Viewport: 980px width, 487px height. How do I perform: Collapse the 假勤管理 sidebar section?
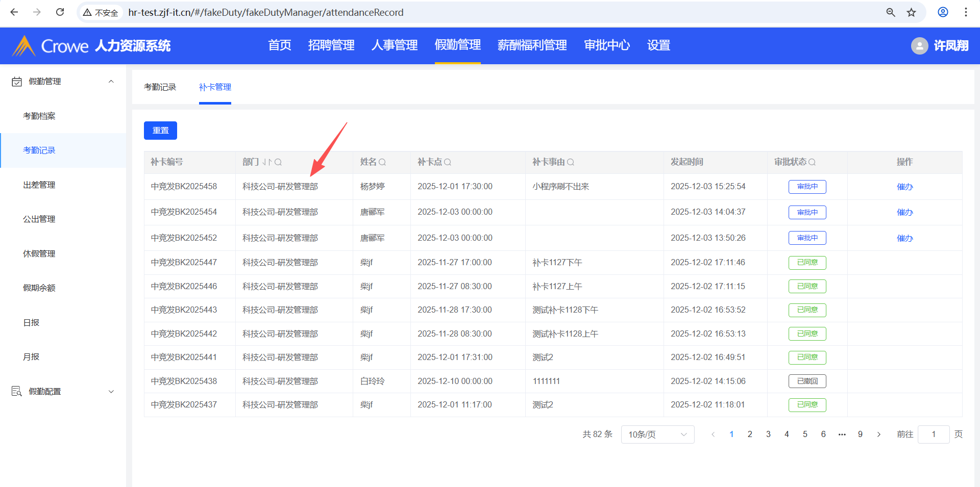tap(111, 82)
